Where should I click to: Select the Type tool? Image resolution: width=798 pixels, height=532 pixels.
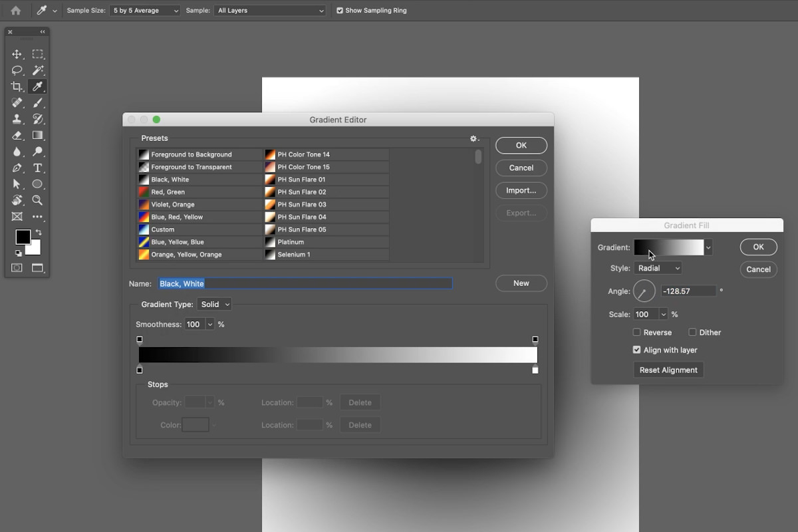(38, 168)
